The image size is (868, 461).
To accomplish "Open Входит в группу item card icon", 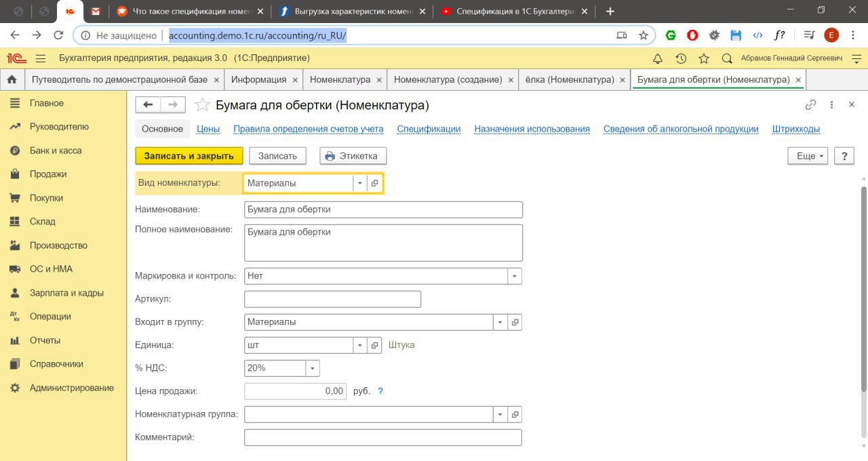I will pyautogui.click(x=515, y=322).
